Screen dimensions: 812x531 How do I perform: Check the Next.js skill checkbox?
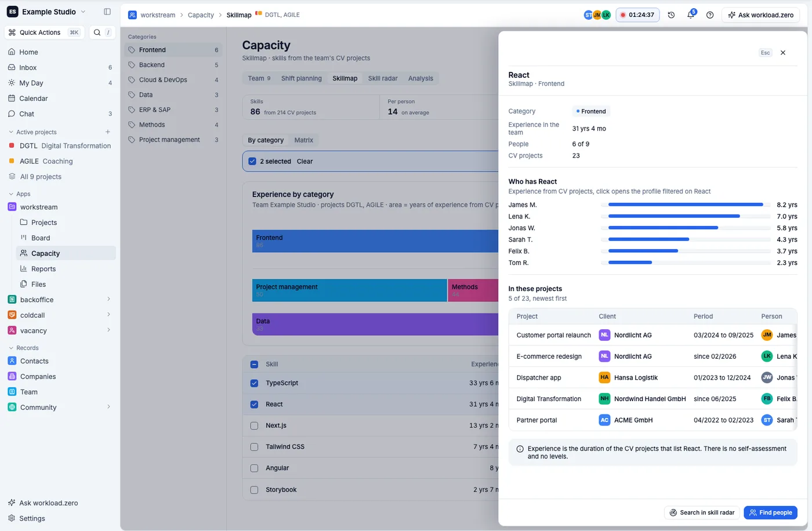(x=254, y=425)
